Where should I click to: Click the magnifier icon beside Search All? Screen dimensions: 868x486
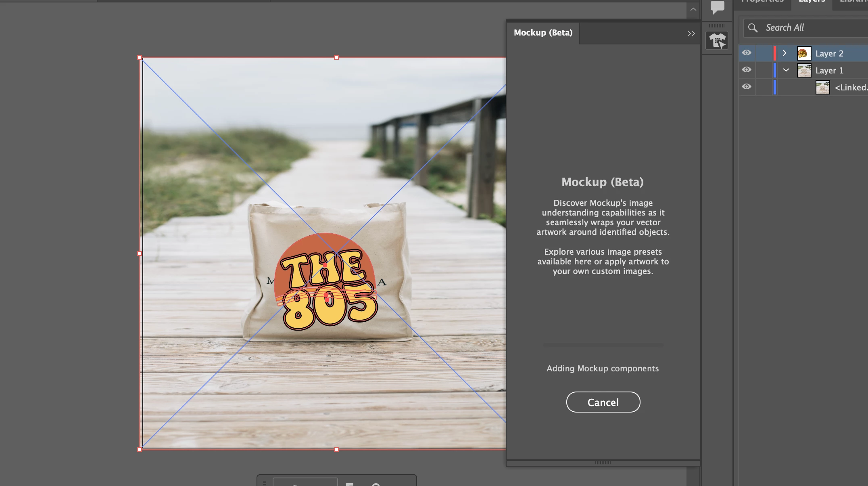tap(753, 28)
